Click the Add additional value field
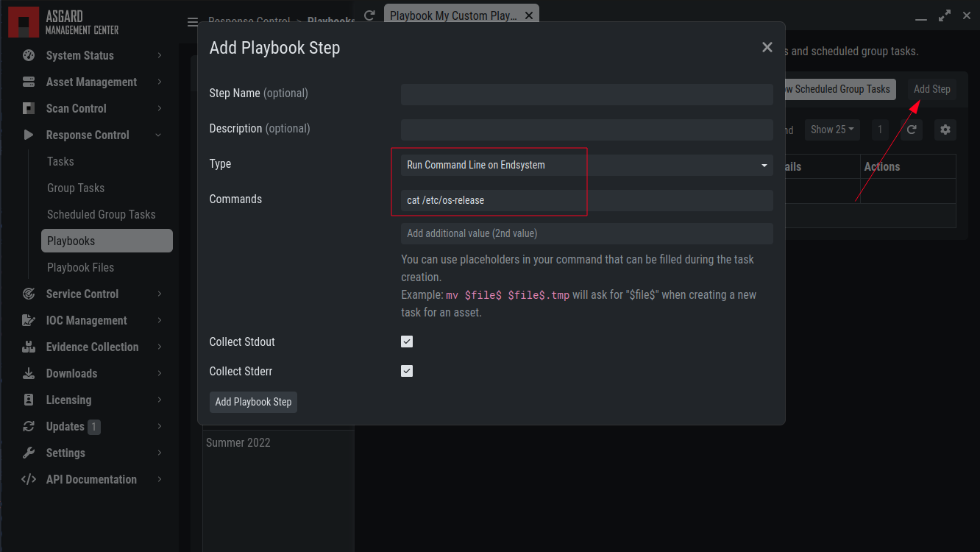Image resolution: width=980 pixels, height=552 pixels. [587, 233]
